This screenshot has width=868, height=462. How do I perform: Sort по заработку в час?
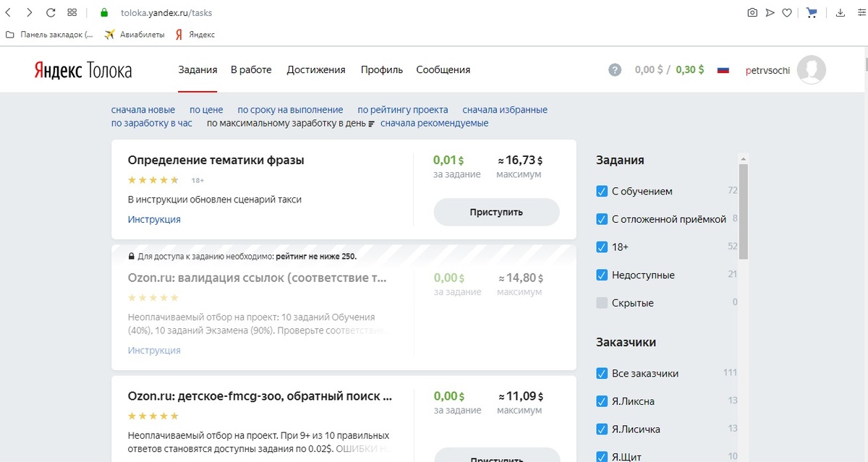point(152,124)
